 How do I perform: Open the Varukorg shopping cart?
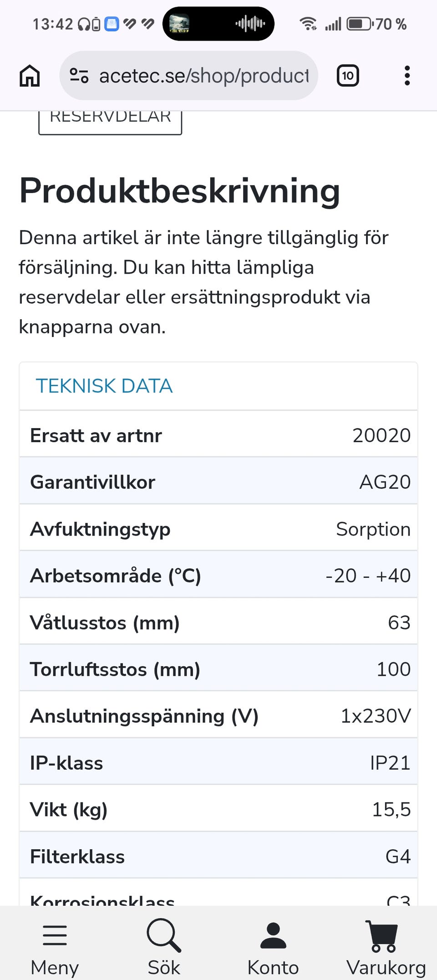point(383,935)
